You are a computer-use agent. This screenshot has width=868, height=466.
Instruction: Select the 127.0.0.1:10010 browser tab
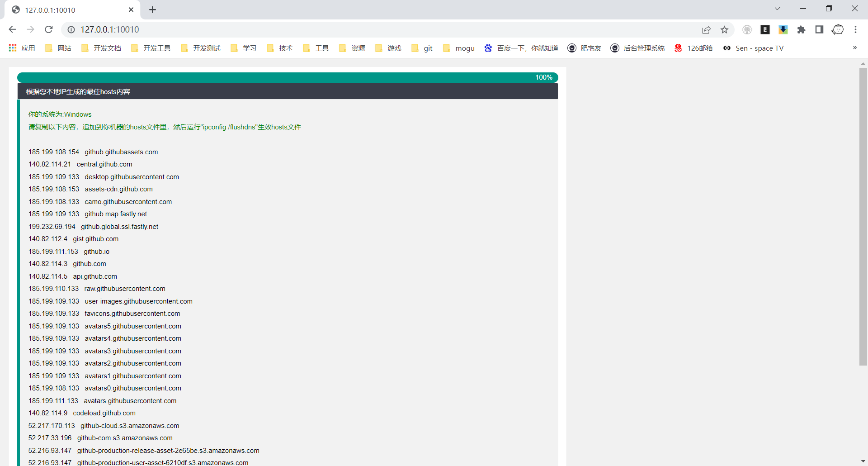72,10
